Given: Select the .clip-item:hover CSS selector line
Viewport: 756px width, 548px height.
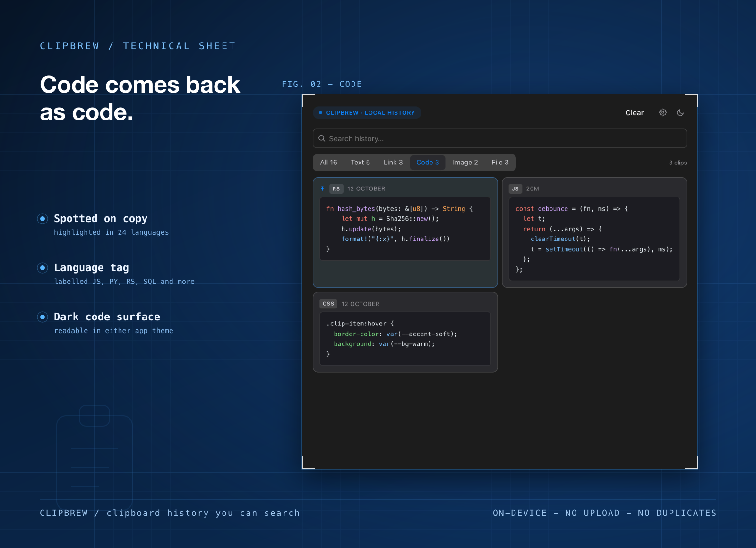Looking at the screenshot, I should 360,324.
